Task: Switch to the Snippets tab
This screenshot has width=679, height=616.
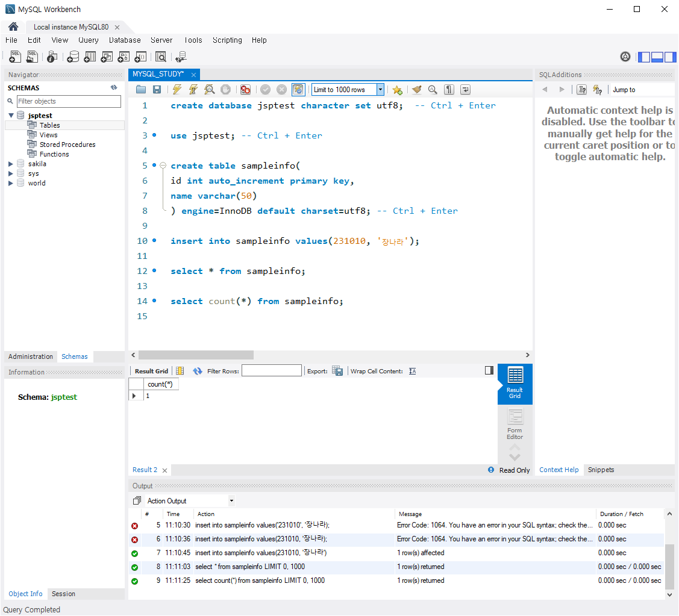Action: click(601, 470)
